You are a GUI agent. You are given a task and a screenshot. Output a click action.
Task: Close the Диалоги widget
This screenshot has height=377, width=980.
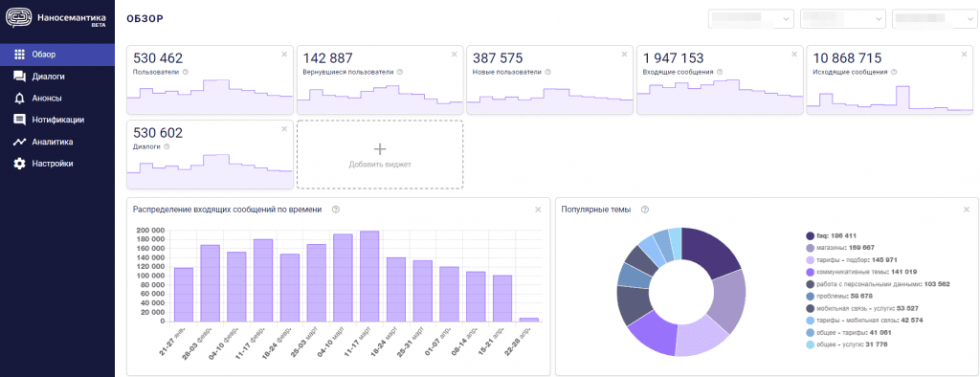[x=284, y=129]
